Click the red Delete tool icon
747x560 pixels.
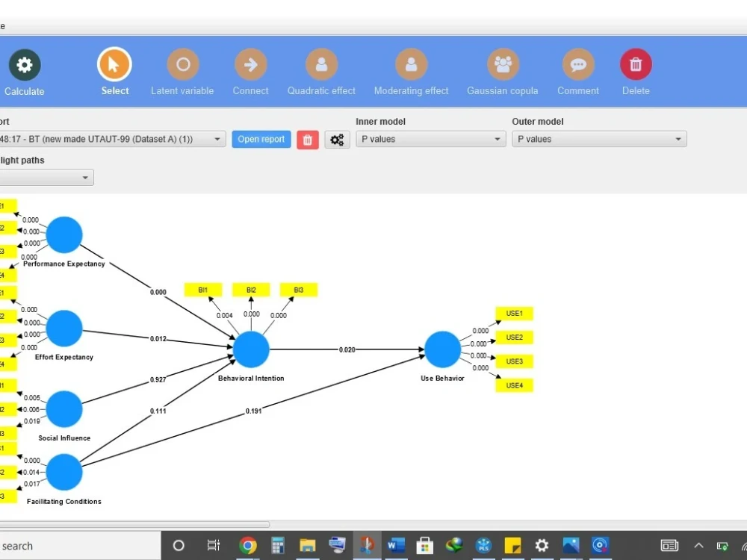tap(636, 64)
